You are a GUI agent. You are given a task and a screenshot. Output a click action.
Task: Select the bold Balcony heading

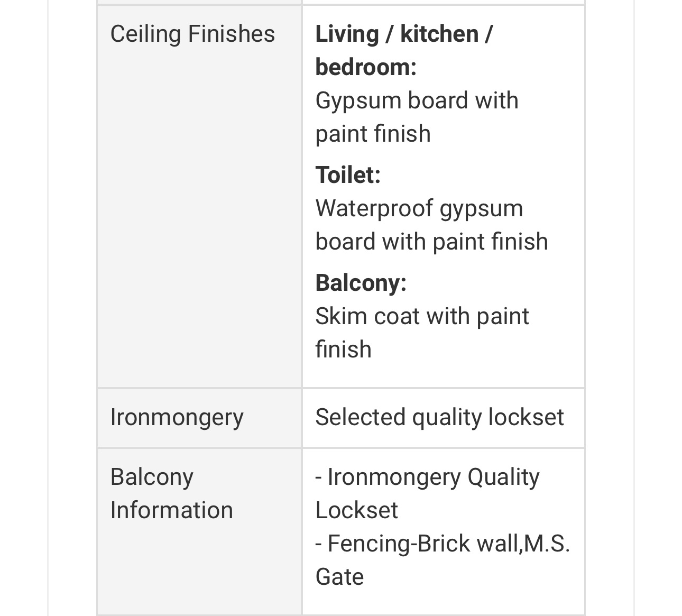(361, 282)
